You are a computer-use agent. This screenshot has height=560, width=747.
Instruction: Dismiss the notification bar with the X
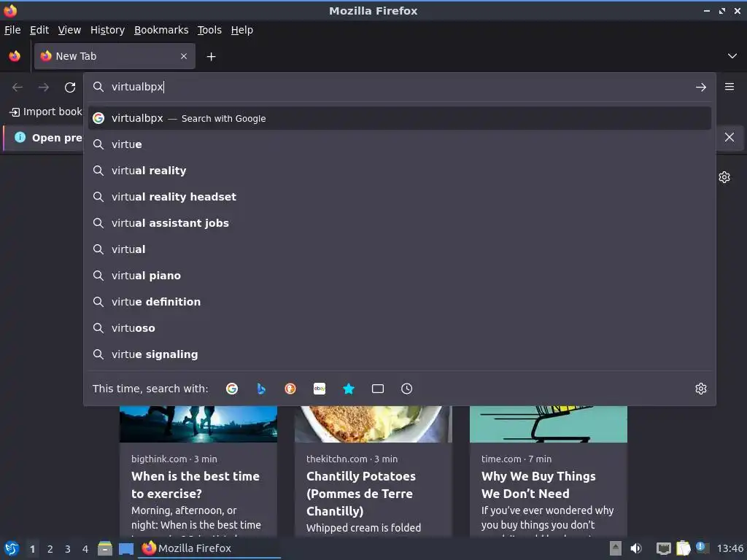[729, 137]
